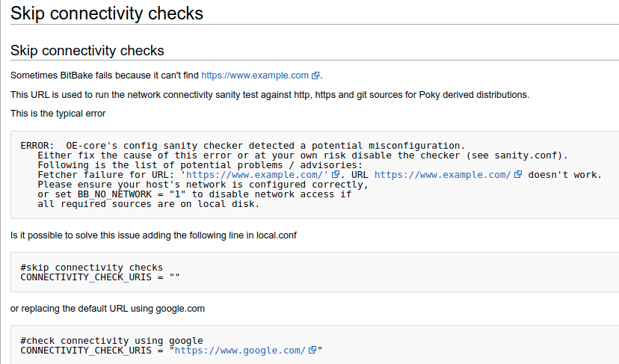This screenshot has width=619, height=364.
Task: Click external-link icon after intro example.com URL
Action: tap(315, 75)
